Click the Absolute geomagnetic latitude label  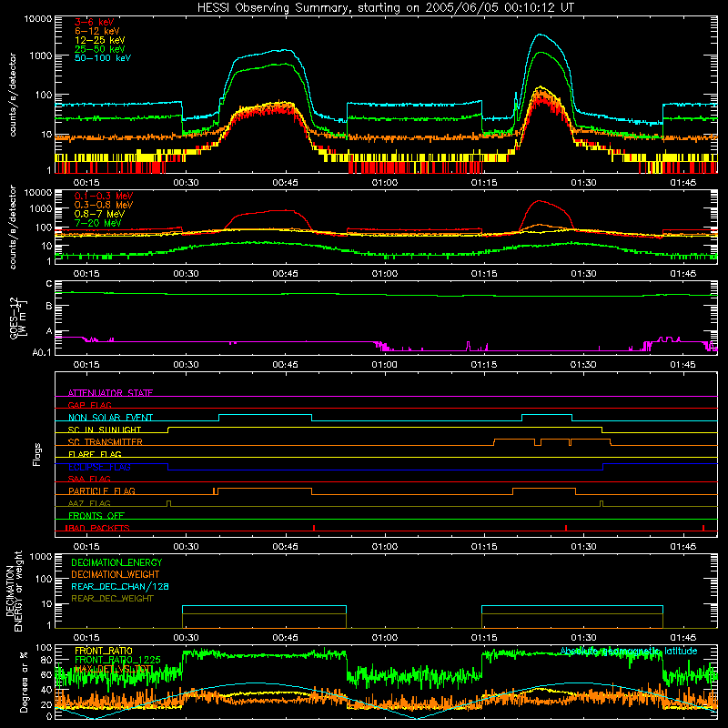[629, 651]
